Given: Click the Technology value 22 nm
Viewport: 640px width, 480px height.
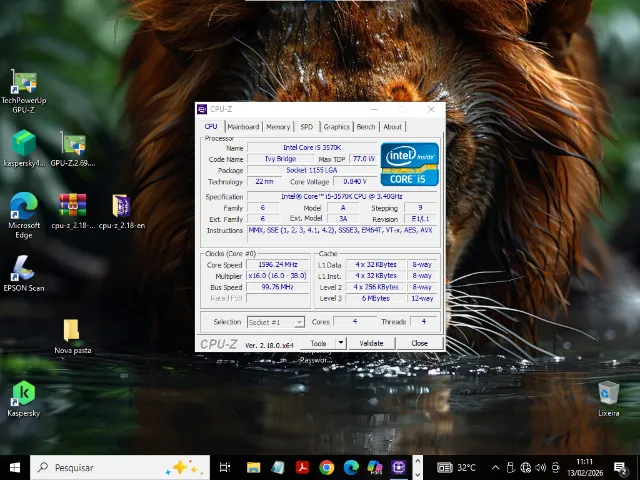Looking at the screenshot, I should 264,181.
